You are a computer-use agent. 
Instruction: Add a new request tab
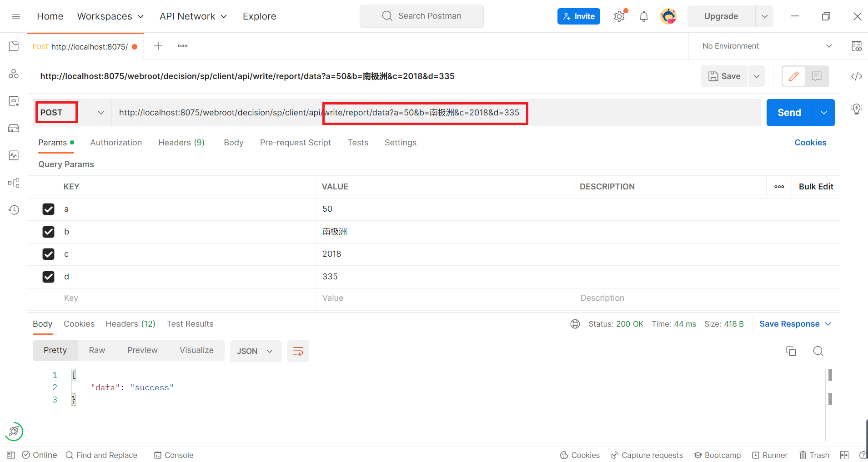tap(158, 46)
